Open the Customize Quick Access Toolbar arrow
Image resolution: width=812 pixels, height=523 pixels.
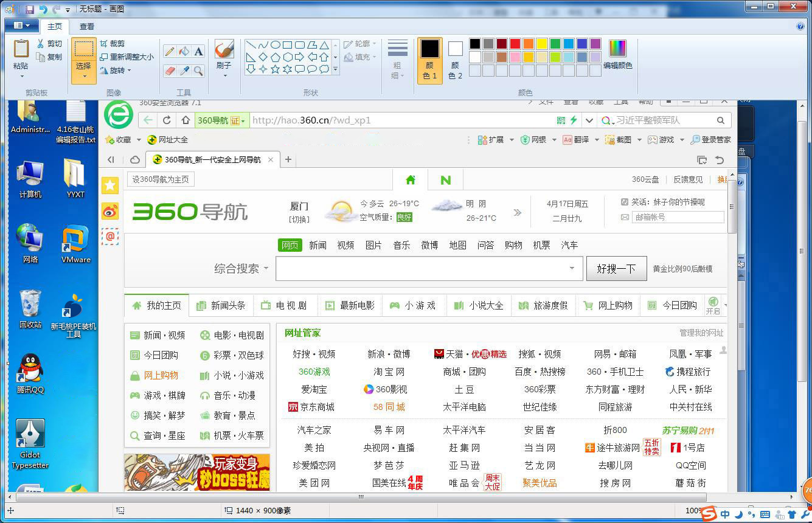coord(68,10)
